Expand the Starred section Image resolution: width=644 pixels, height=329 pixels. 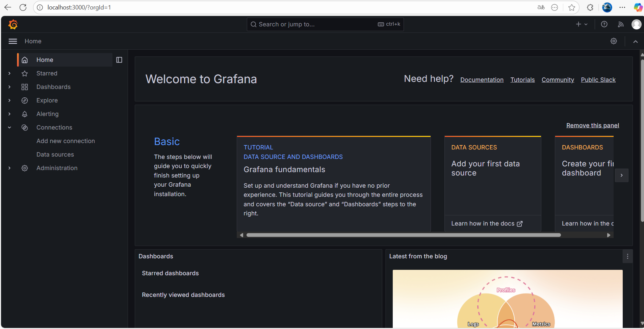click(x=9, y=73)
